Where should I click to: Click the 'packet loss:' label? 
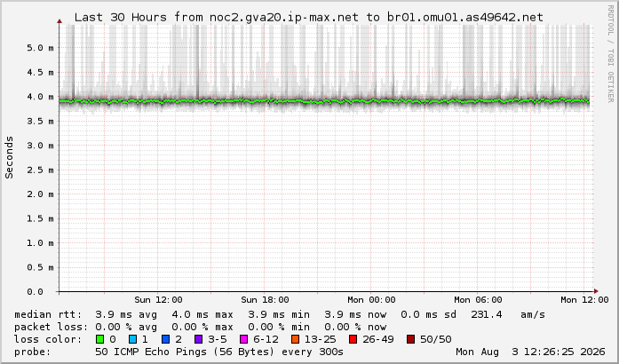pyautogui.click(x=52, y=327)
